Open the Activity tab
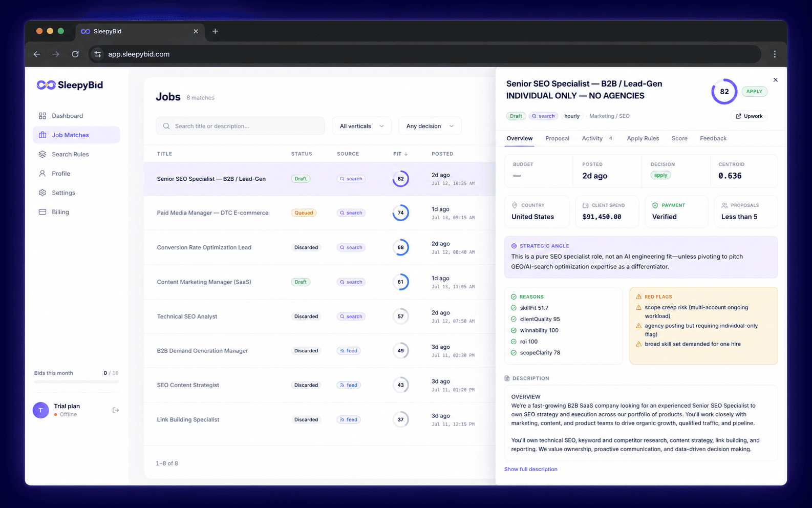The height and width of the screenshot is (508, 812). point(597,139)
